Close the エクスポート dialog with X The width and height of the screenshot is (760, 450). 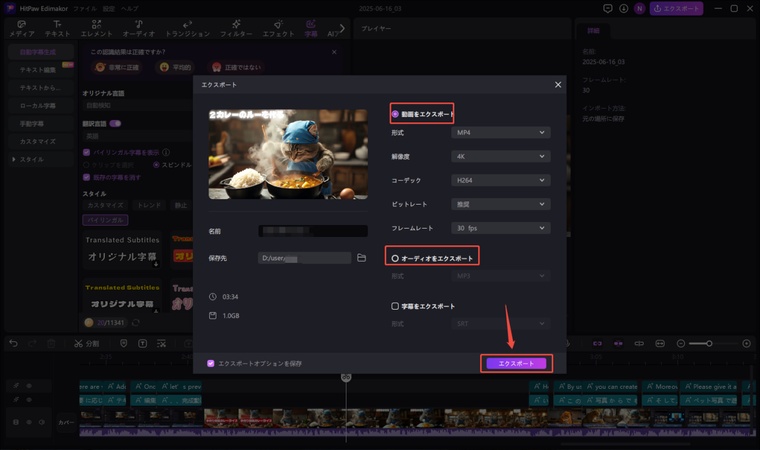click(558, 85)
